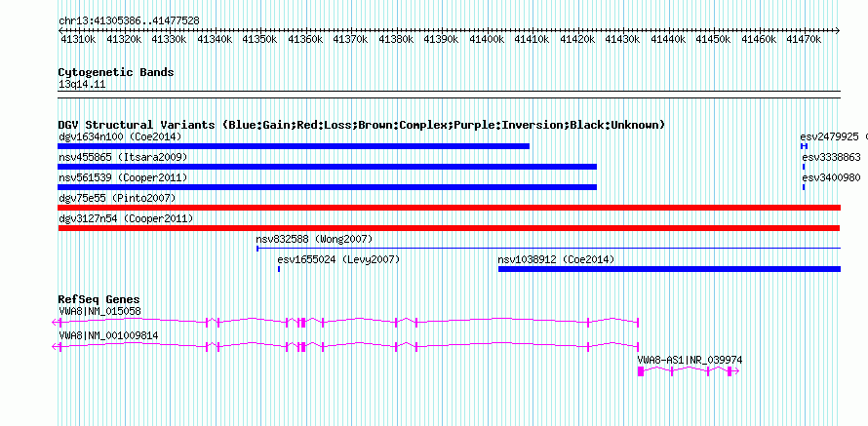The height and width of the screenshot is (426, 868).
Task: Open the nsv832588 (Wong2007) label
Action: pyautogui.click(x=314, y=239)
